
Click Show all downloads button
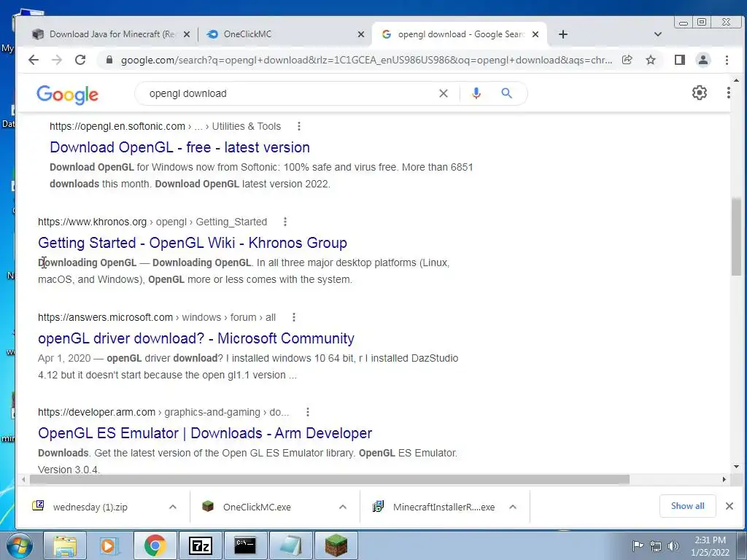(x=687, y=506)
